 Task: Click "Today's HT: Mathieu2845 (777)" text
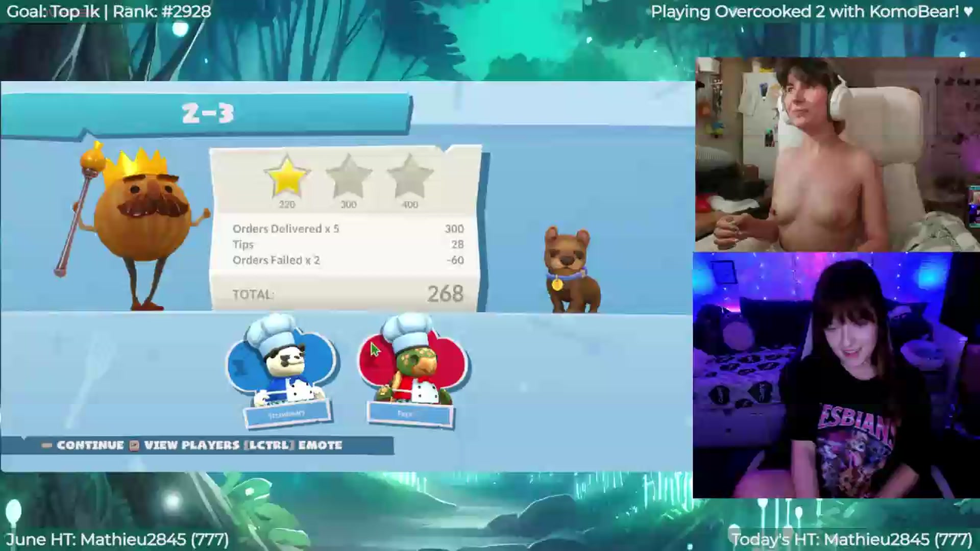[x=852, y=539]
